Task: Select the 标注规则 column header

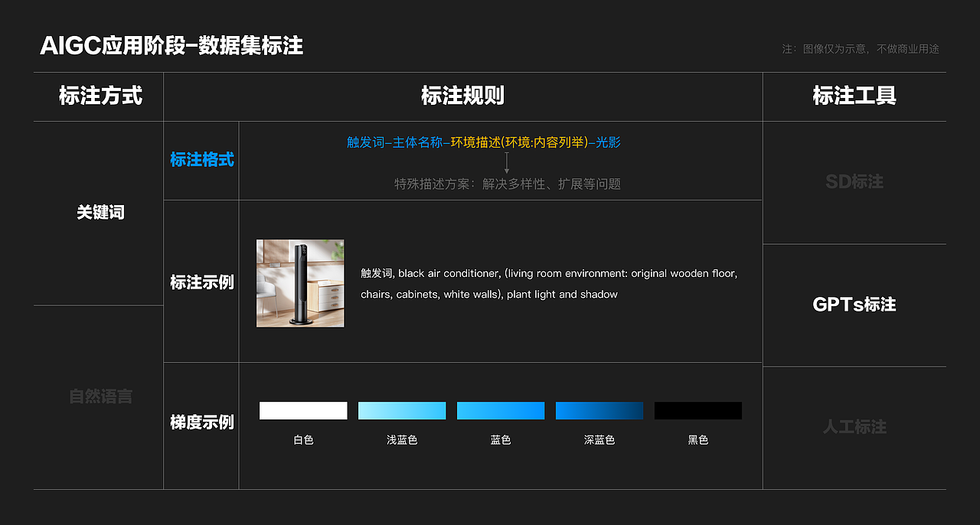Action: [x=462, y=96]
